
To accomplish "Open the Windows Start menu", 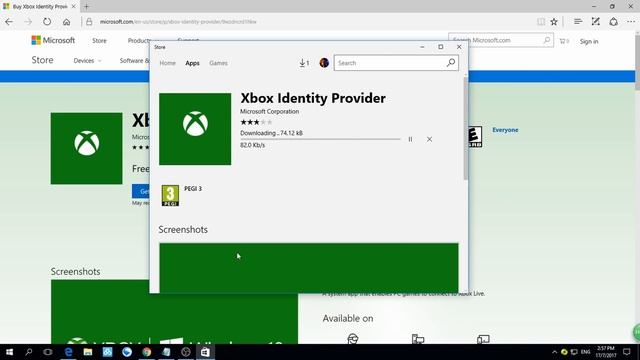I will coord(9,352).
